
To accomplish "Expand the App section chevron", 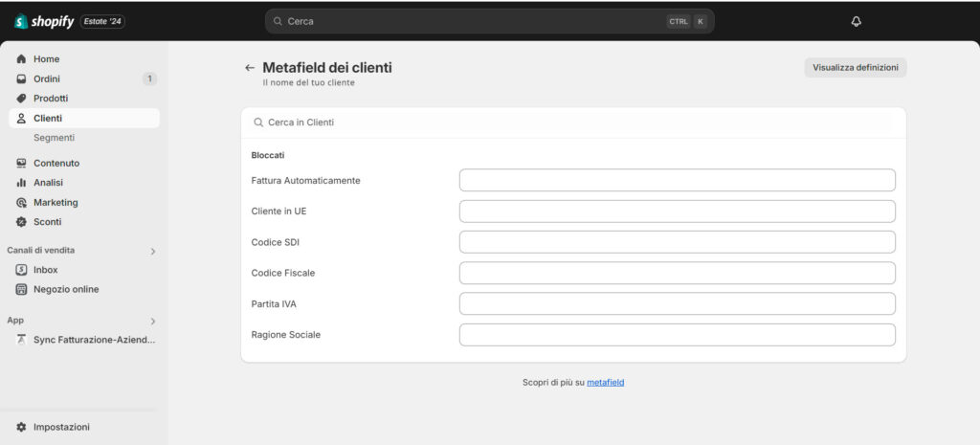I will click(152, 321).
